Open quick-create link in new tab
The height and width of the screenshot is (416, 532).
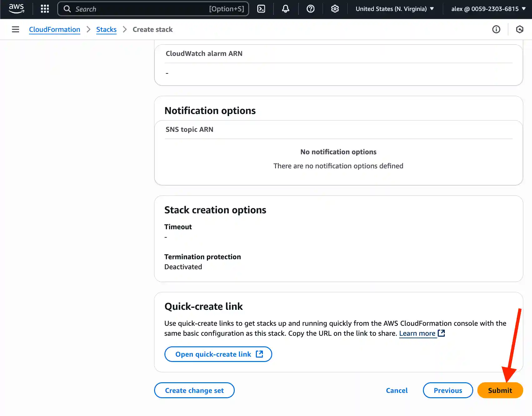coord(218,354)
